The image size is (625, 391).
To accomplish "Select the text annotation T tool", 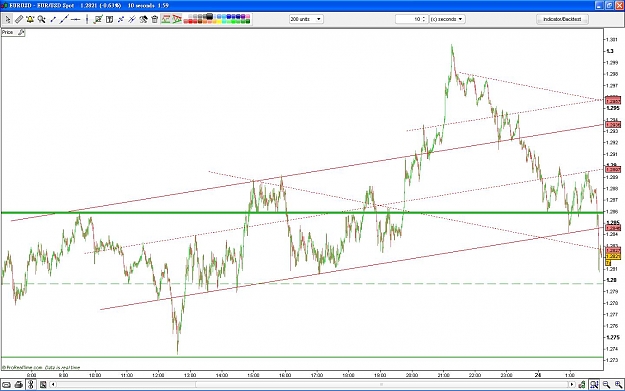I will pos(109,19).
